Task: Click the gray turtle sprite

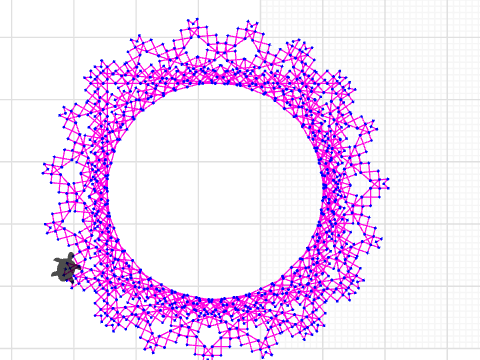Action: pos(66,268)
